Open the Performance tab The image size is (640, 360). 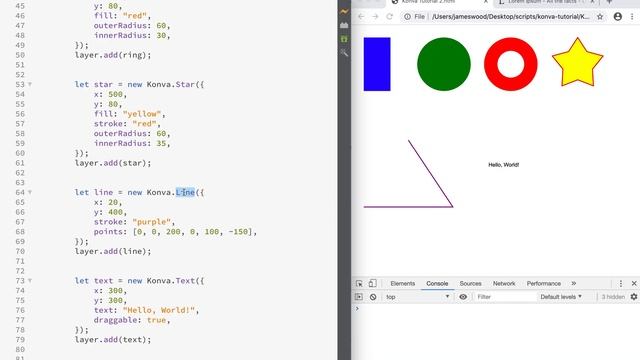(x=543, y=283)
